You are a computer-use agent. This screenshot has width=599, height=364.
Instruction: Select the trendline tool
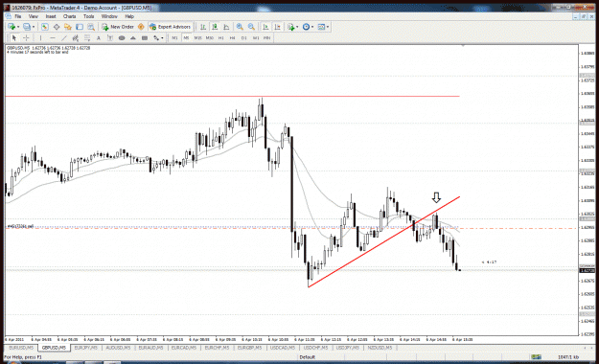[x=64, y=37]
